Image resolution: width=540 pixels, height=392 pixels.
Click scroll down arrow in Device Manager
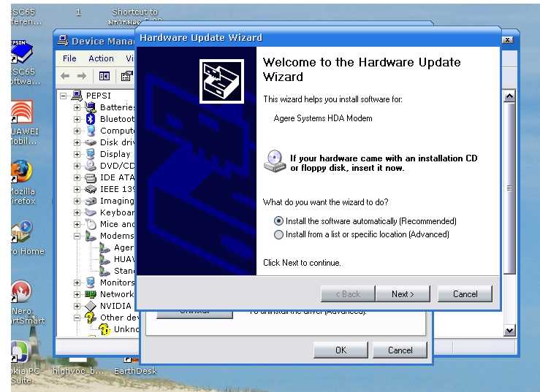(x=509, y=331)
